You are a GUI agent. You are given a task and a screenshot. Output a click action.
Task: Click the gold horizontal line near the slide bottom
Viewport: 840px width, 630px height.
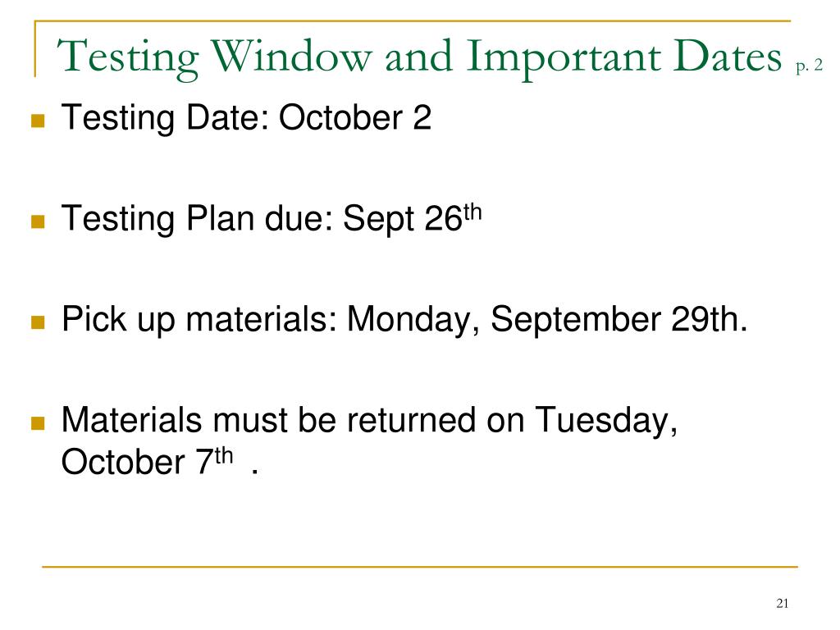420,566
